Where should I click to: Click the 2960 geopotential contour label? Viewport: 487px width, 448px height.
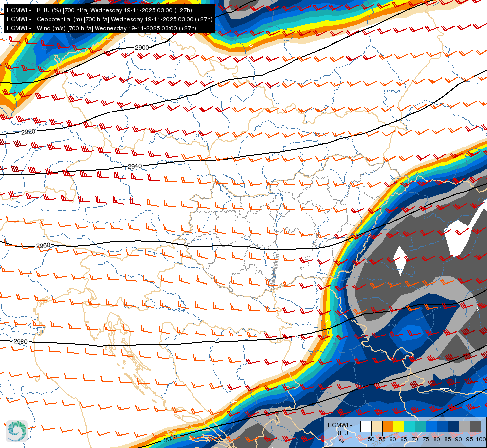pos(43,245)
